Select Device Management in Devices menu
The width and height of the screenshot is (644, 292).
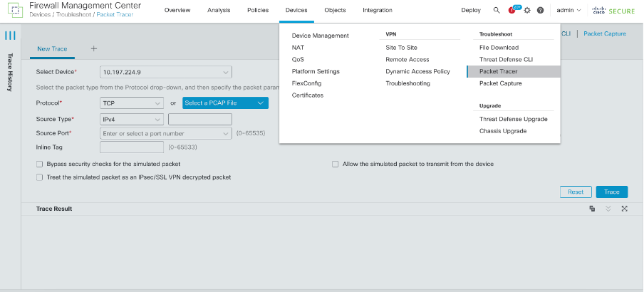pos(321,36)
